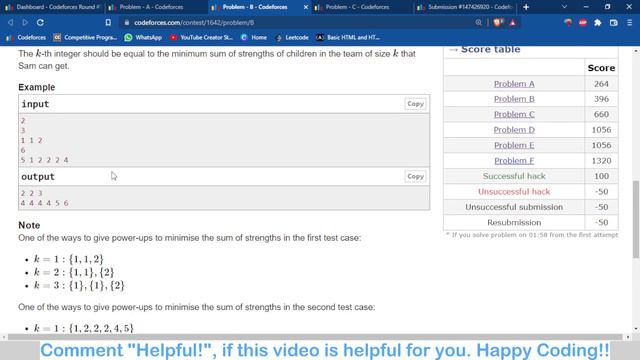Screen dimensions: 640x360
Task: Open the extensions puzzle-piece menu
Action: (598, 22)
